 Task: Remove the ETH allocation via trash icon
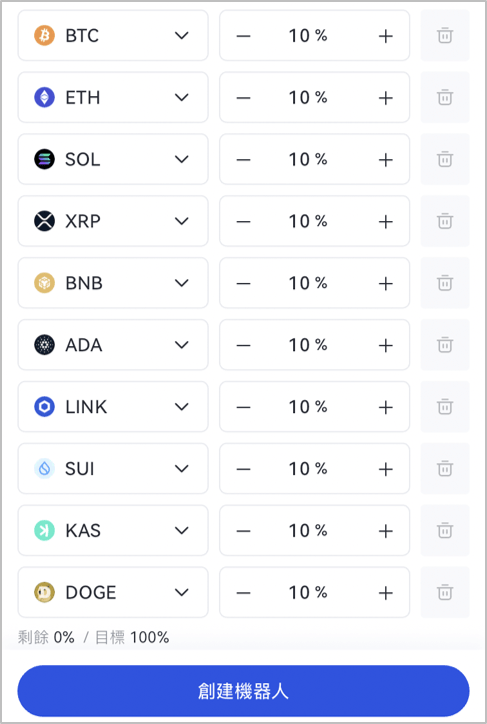tap(445, 97)
